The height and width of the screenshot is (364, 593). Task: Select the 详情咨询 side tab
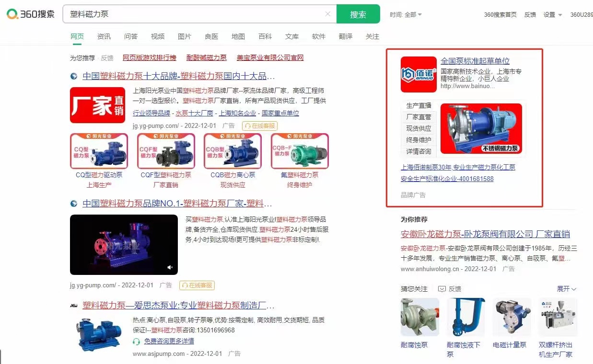[419, 151]
